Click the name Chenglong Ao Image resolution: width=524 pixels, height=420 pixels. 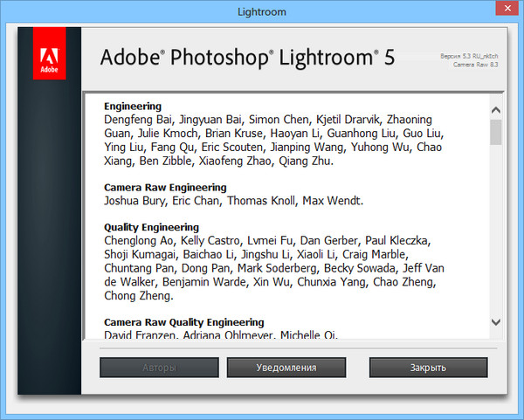point(138,241)
